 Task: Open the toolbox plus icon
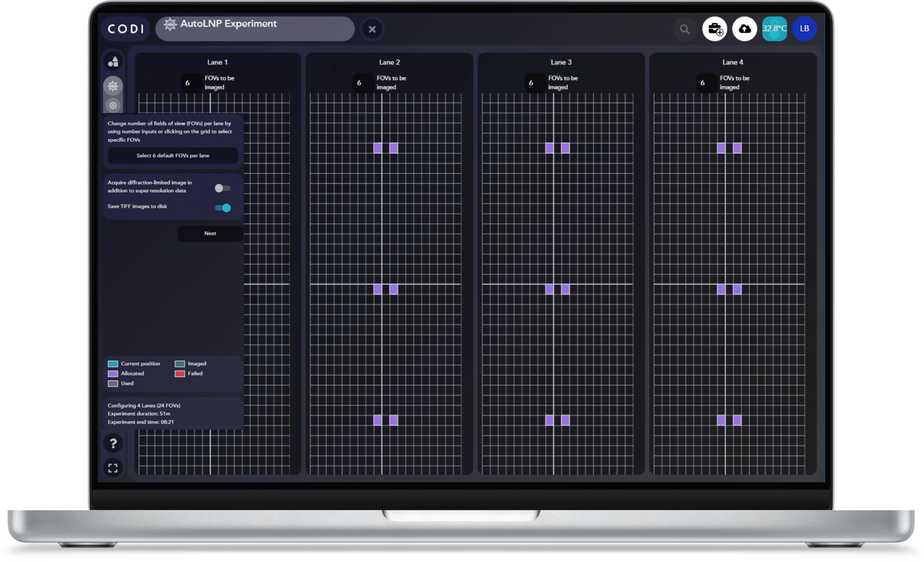point(715,29)
